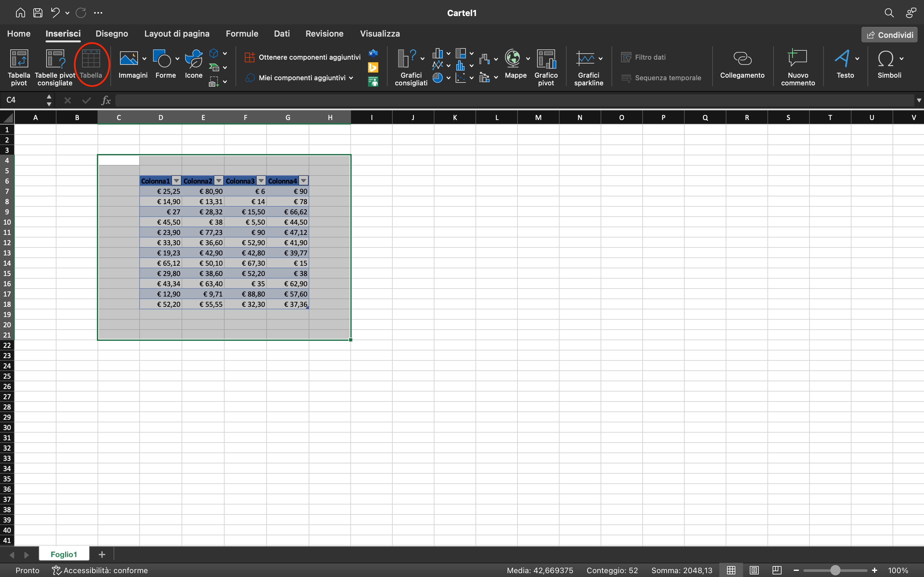
Task: Click the Condividi button
Action: point(889,34)
